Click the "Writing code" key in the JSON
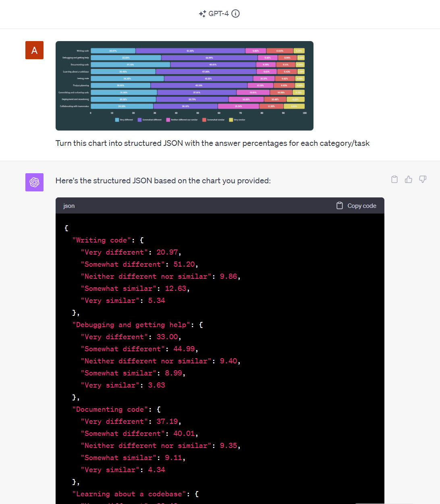Viewport: 440px width, 504px height. 102,240
